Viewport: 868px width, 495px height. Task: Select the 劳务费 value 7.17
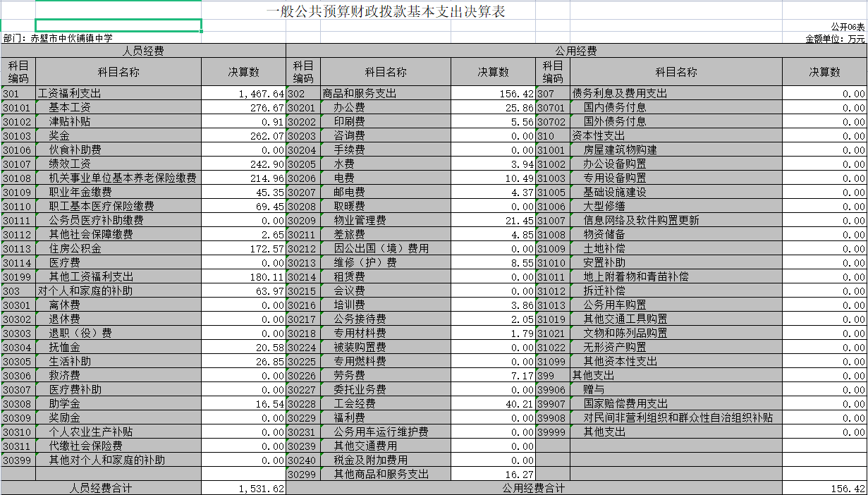494,375
